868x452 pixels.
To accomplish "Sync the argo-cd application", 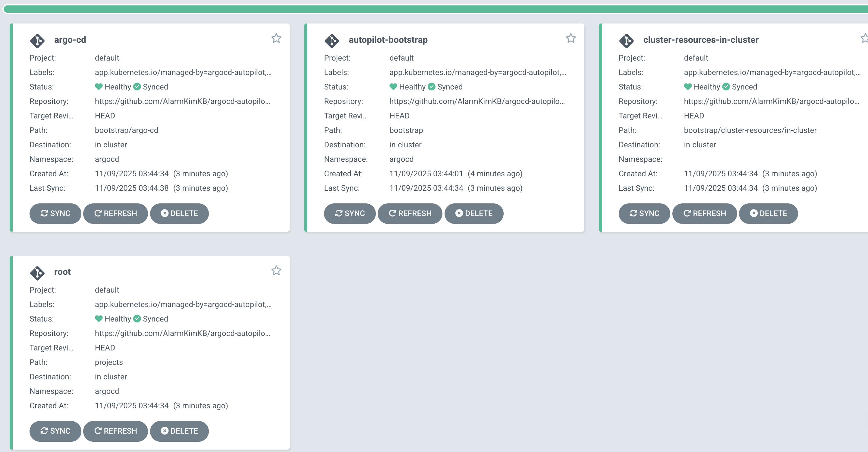I will (55, 213).
